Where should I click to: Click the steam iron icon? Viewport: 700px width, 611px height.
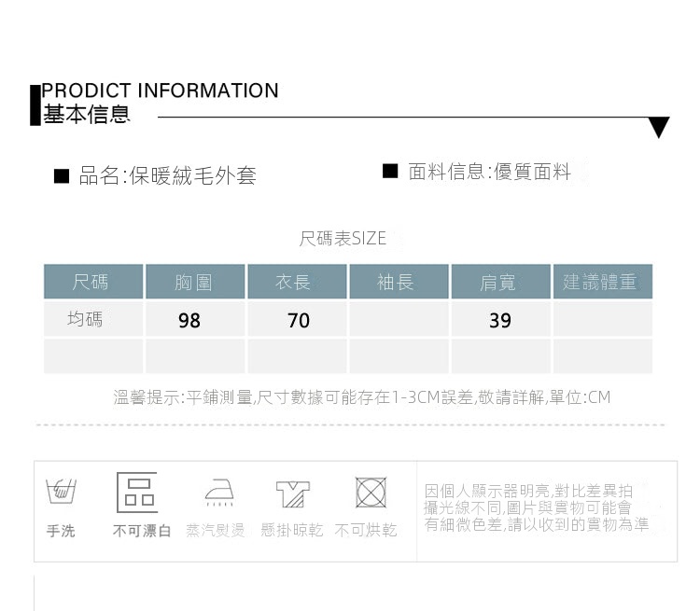tap(218, 493)
